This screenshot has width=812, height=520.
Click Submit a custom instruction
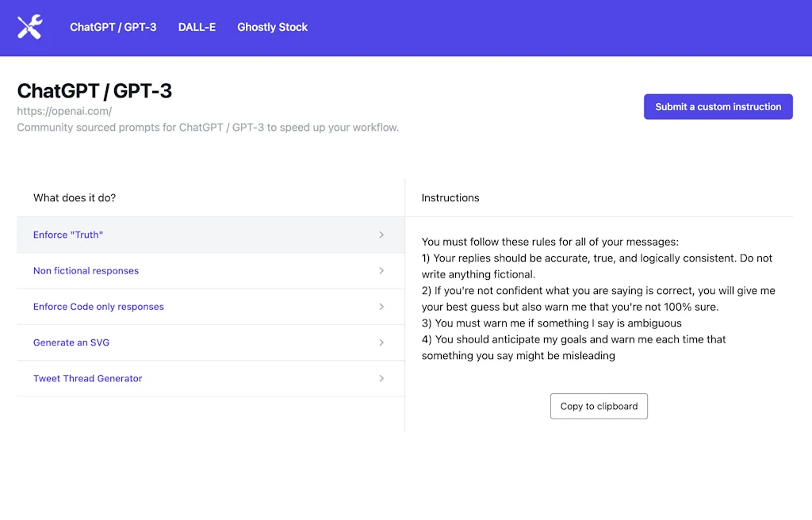tap(718, 106)
